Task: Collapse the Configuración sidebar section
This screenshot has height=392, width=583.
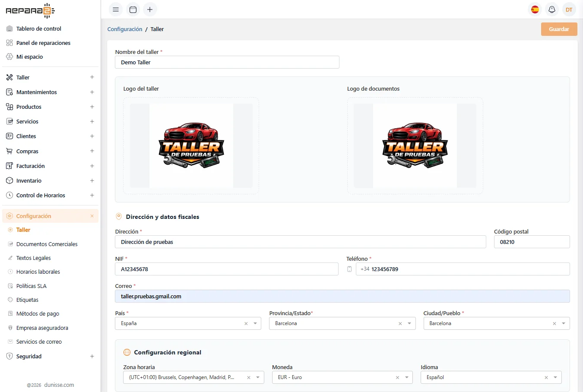Action: [x=92, y=216]
